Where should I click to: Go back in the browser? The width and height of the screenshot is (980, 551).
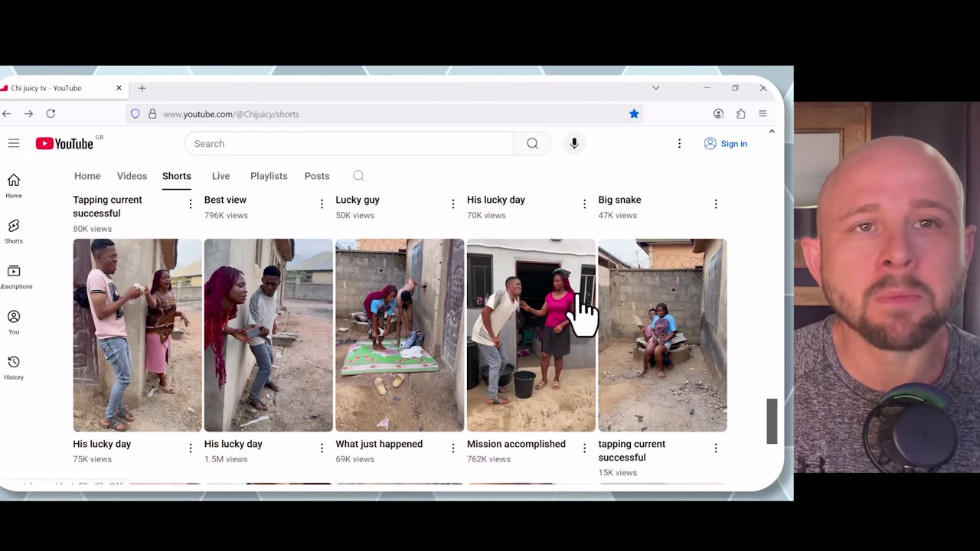pyautogui.click(x=7, y=113)
